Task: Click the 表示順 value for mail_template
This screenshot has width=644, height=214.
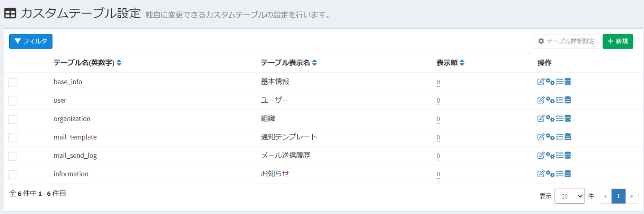Action: pos(438,137)
